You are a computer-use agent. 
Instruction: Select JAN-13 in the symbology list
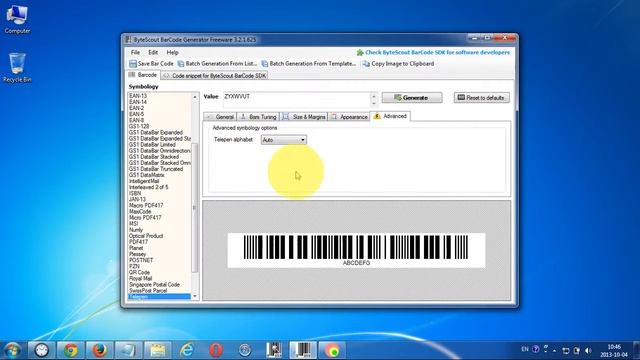[x=138, y=200]
